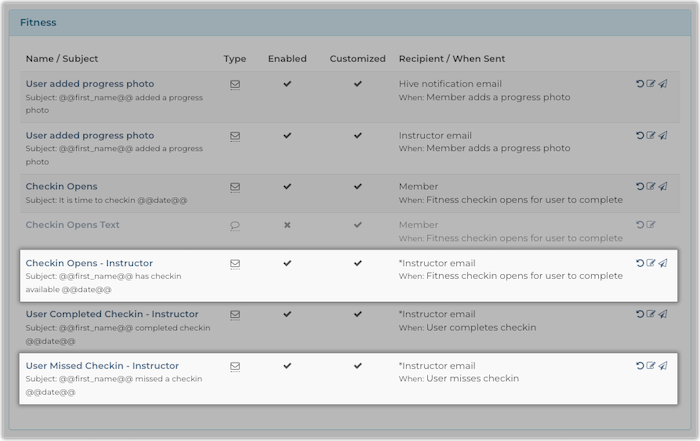Screen dimensions: 700x441
Task: Send test of Hive notification progress photo email
Action: (662, 84)
